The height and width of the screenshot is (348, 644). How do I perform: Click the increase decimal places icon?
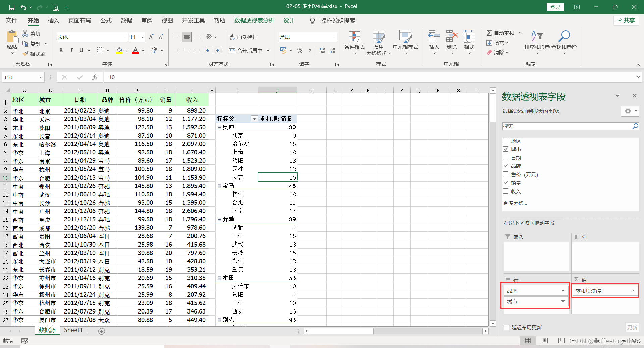(x=322, y=50)
